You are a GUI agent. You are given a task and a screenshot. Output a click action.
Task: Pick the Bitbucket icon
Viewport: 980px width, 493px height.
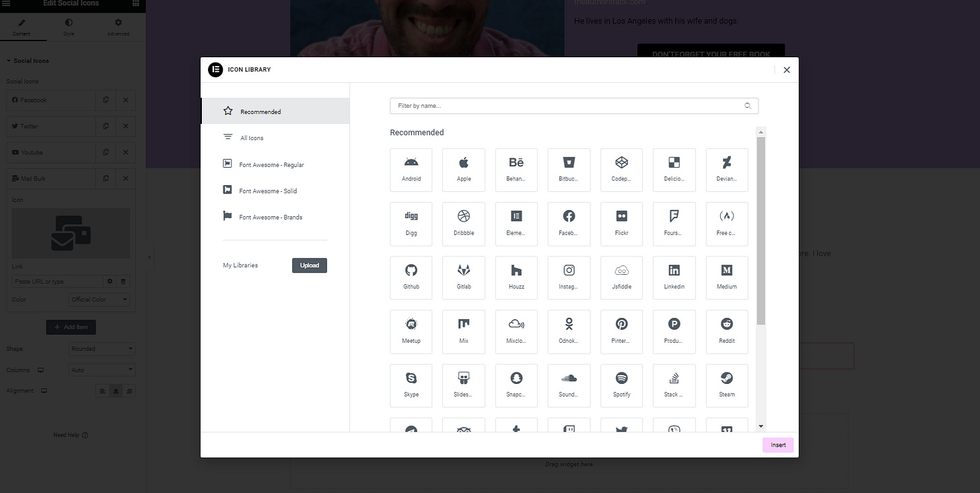click(569, 170)
